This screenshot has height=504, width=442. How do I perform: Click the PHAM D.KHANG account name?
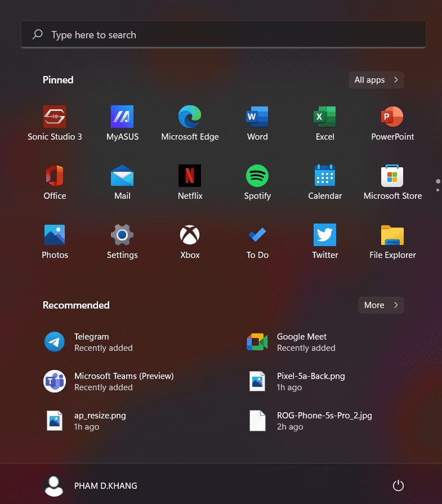(x=105, y=485)
